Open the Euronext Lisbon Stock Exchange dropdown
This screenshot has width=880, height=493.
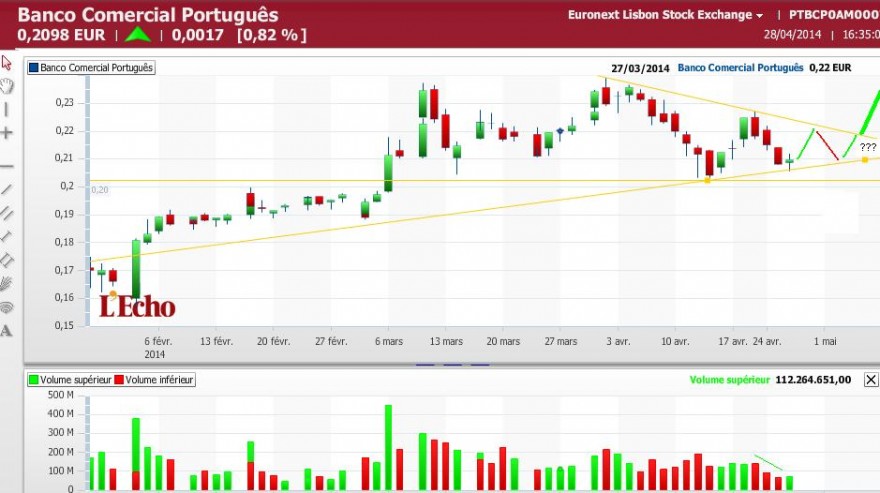click(665, 15)
